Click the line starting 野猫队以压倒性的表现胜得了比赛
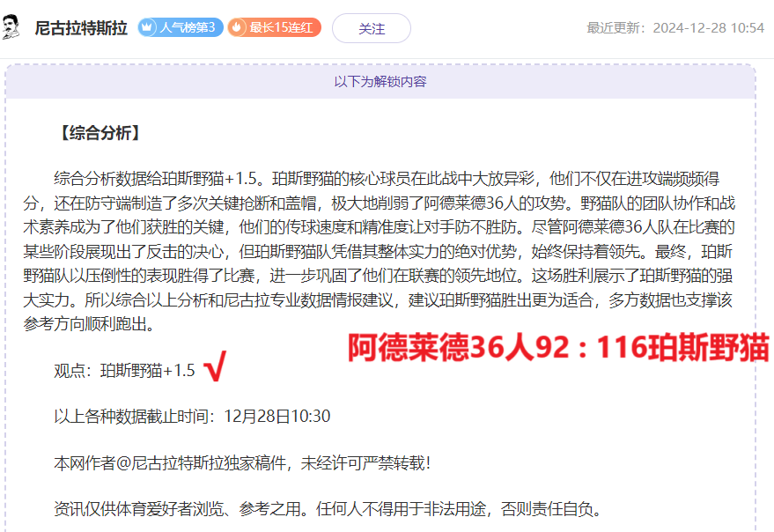Viewport: 774px width, 532px height. coord(378,276)
